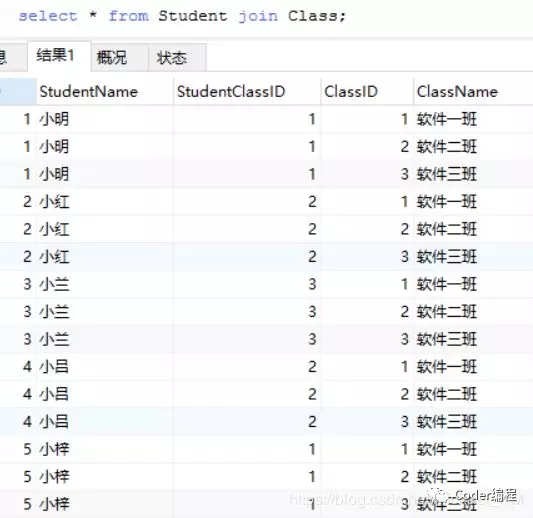This screenshot has height=518, width=533.
Task: Select 小梓 cell in the 软件二班 row
Action: point(105,477)
